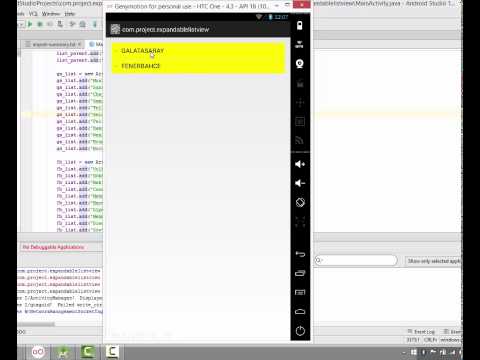Open the white Camtasia recorder icon in taskbar

click(112, 352)
